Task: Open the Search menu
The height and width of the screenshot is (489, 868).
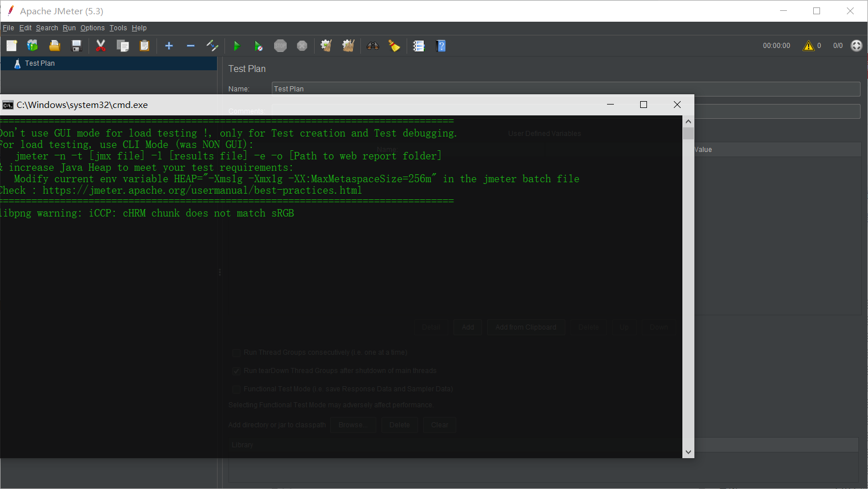Action: coord(47,28)
